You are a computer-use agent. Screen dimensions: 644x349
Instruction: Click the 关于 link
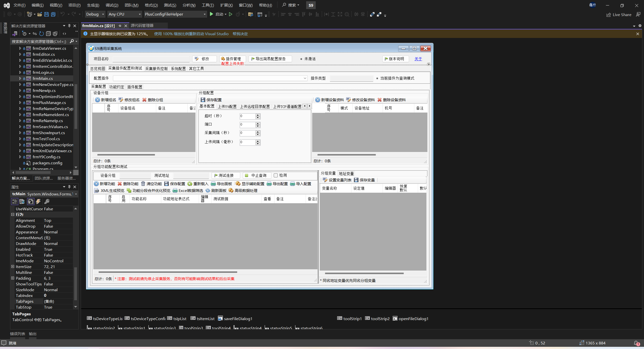[418, 59]
